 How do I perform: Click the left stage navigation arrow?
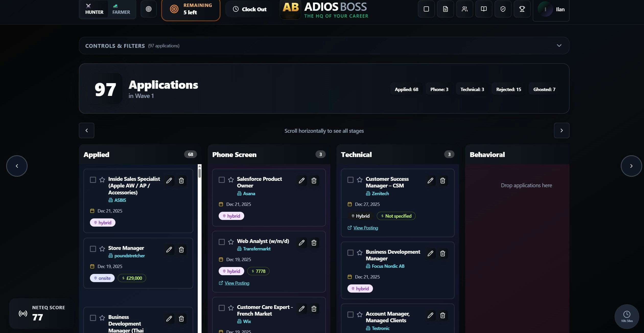86,130
